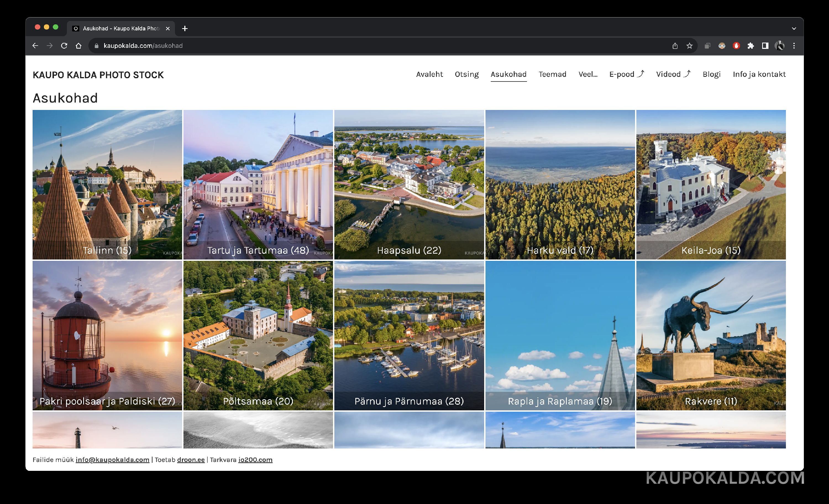
Task: Click the browser back arrow
Action: [x=35, y=46]
